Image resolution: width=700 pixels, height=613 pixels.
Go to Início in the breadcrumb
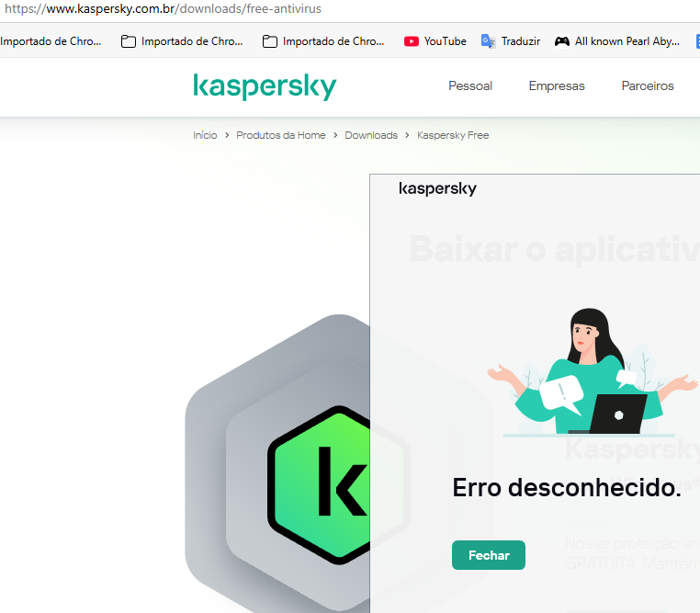205,135
